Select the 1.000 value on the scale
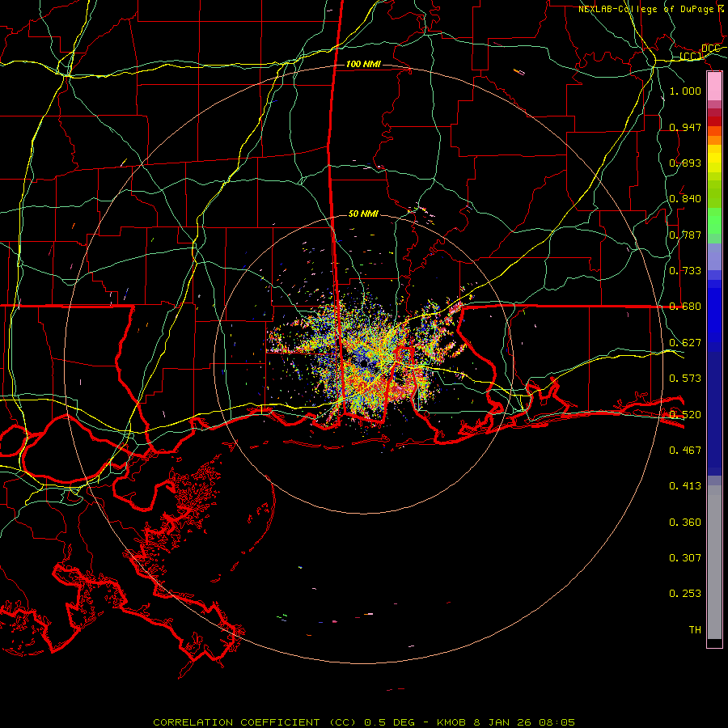 click(x=685, y=91)
